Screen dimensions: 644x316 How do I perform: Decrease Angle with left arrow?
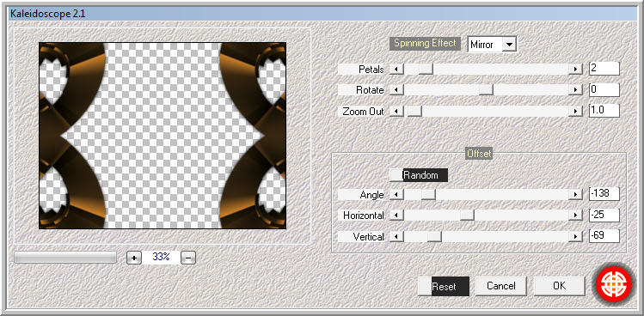pyautogui.click(x=396, y=195)
